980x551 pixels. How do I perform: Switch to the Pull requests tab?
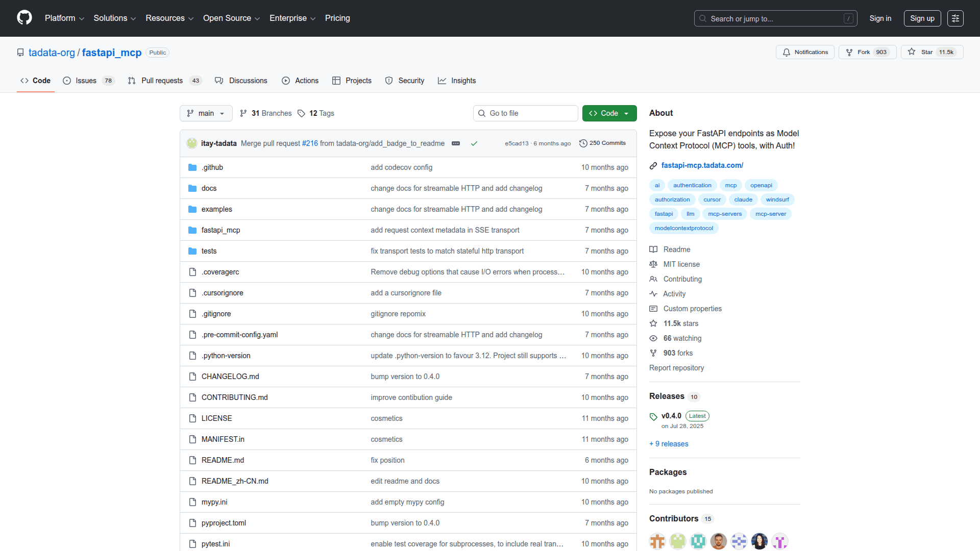161,81
